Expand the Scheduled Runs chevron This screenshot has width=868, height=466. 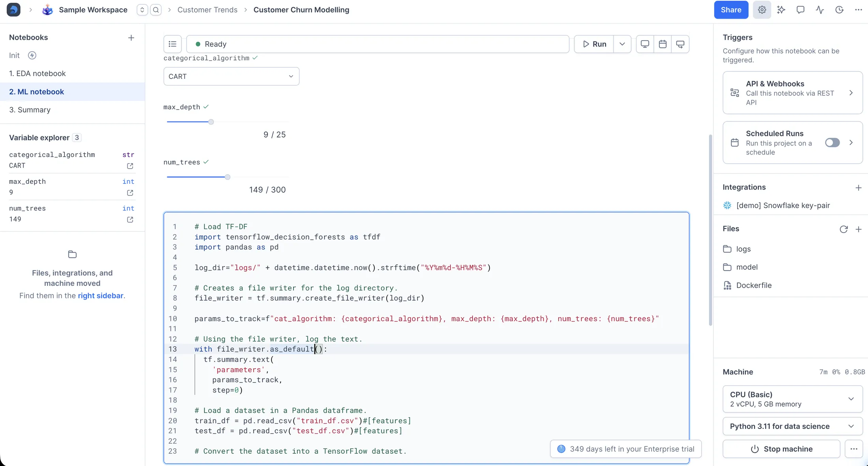point(851,143)
